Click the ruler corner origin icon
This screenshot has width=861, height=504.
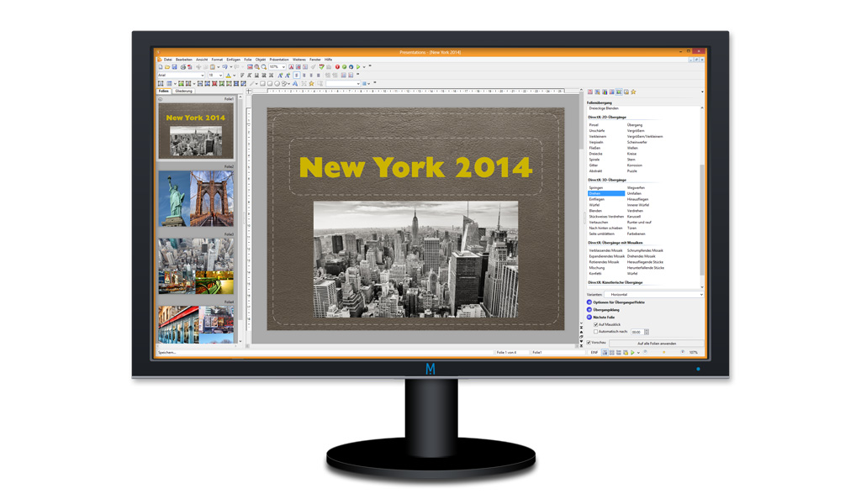(249, 92)
